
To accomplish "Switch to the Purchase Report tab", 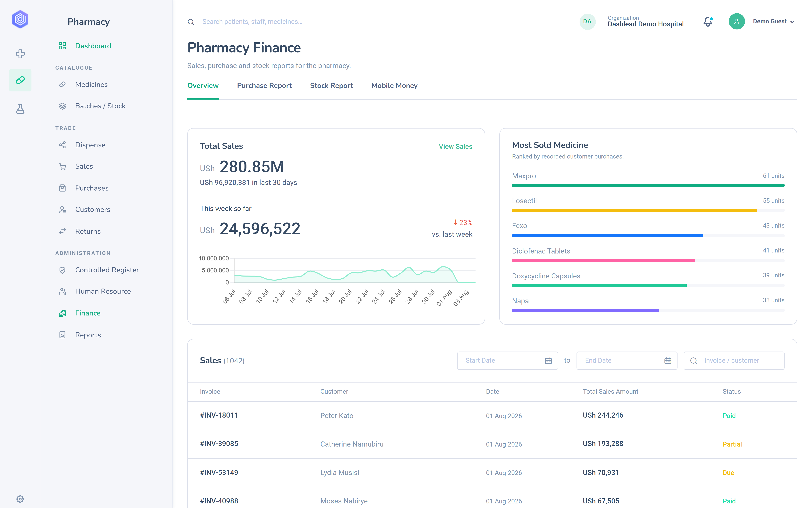I will pyautogui.click(x=264, y=85).
